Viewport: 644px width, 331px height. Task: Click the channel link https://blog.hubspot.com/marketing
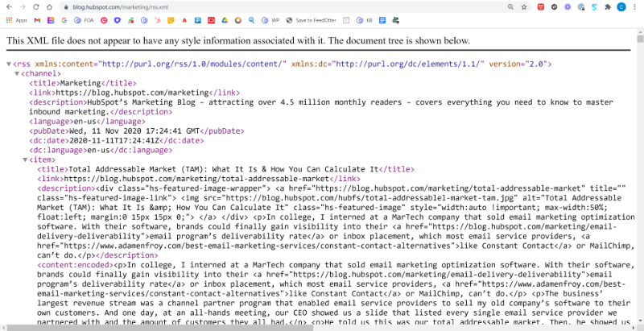pyautogui.click(x=132, y=93)
